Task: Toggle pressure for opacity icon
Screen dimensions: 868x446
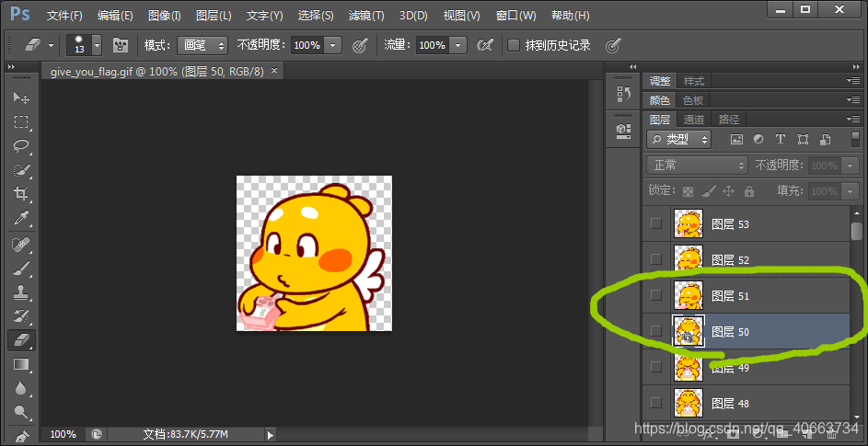Action: click(x=361, y=45)
